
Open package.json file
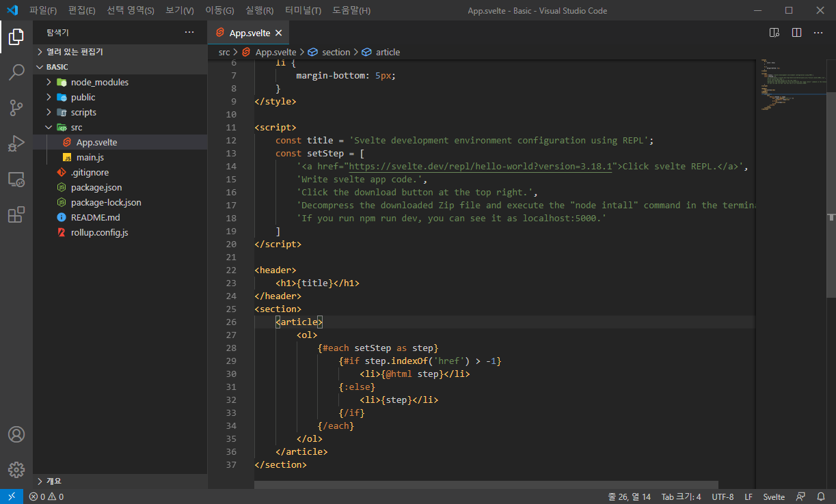120,187
